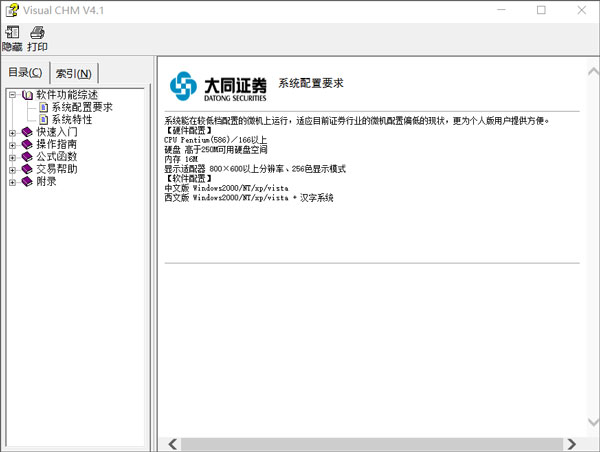Image resolution: width=600 pixels, height=452 pixels.
Task: Click the page icon beside 系统特性
Action: pos(44,119)
